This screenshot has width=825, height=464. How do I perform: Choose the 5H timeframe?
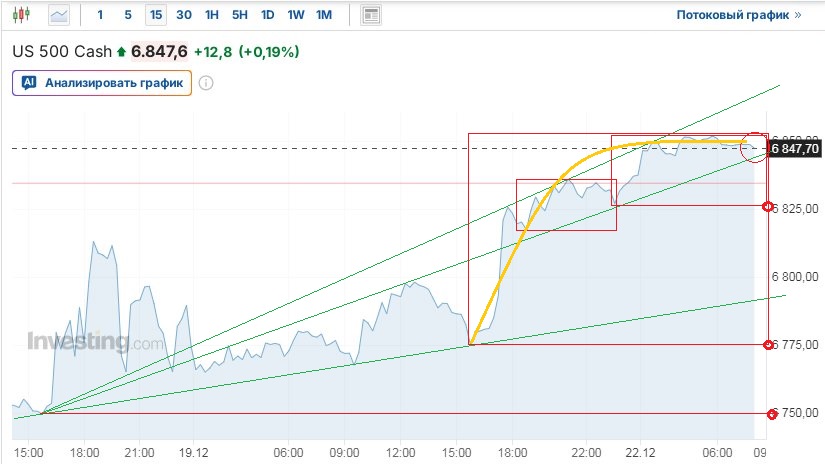(239, 15)
